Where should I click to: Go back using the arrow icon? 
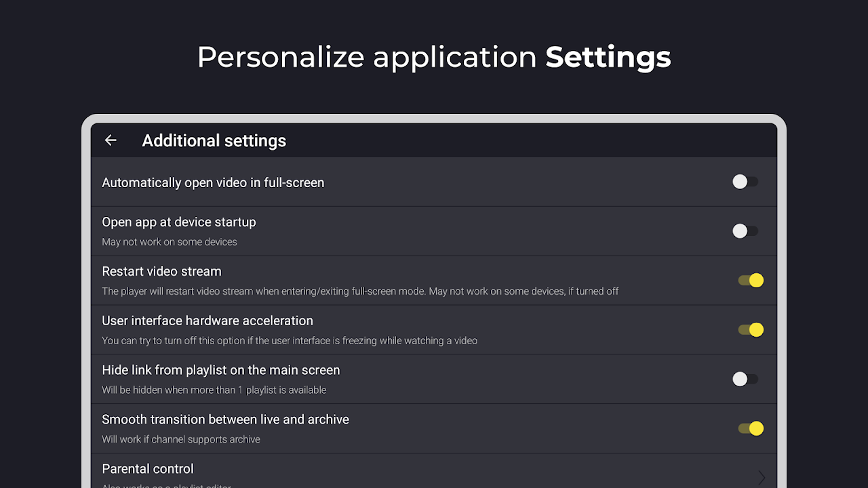click(111, 140)
